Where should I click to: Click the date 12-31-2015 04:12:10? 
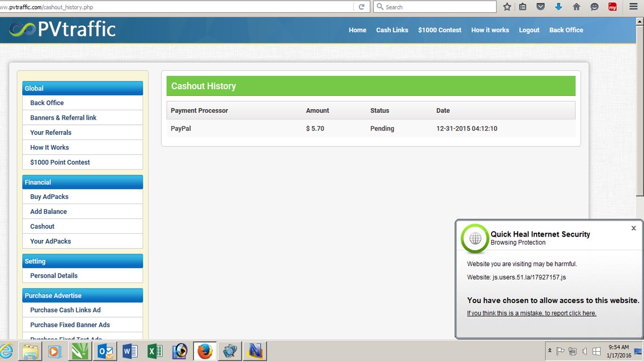point(467,129)
